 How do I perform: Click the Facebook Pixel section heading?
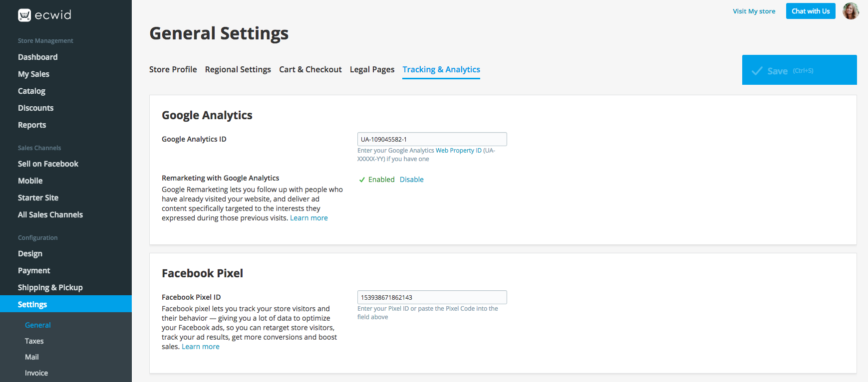coord(203,273)
